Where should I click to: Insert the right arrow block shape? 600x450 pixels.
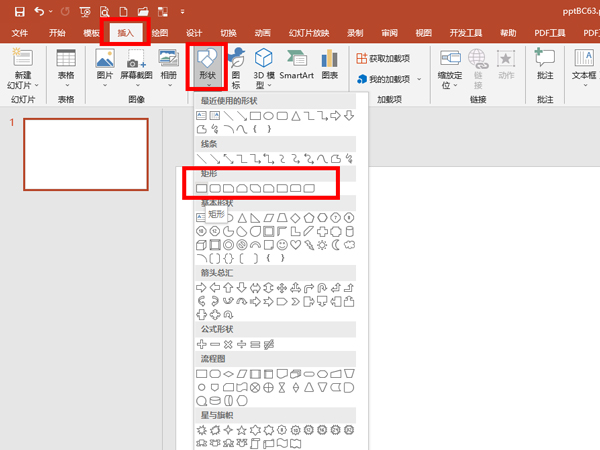tap(202, 287)
